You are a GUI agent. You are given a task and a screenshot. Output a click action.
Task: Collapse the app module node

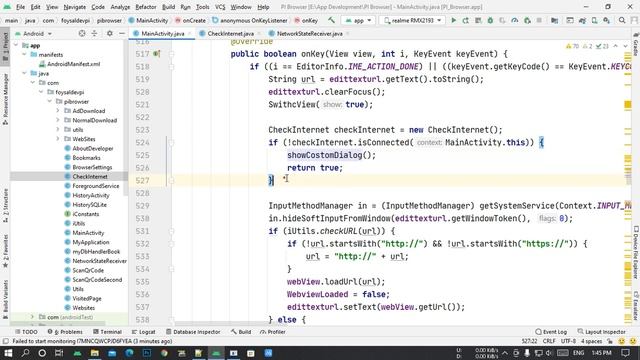(x=16, y=45)
